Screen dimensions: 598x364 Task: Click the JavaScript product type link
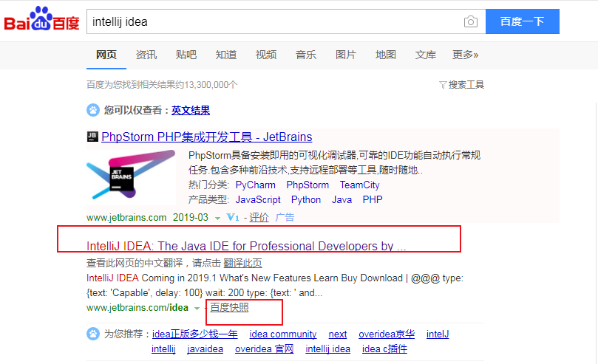point(258,200)
